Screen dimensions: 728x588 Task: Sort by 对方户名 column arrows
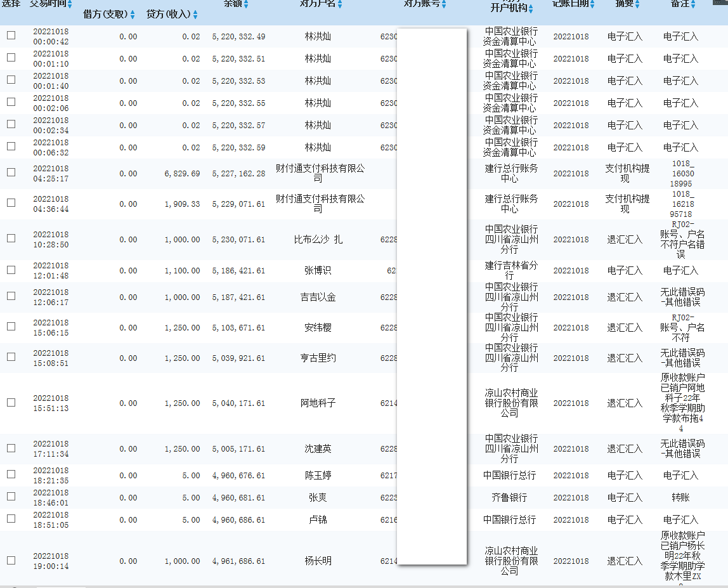click(x=340, y=4)
